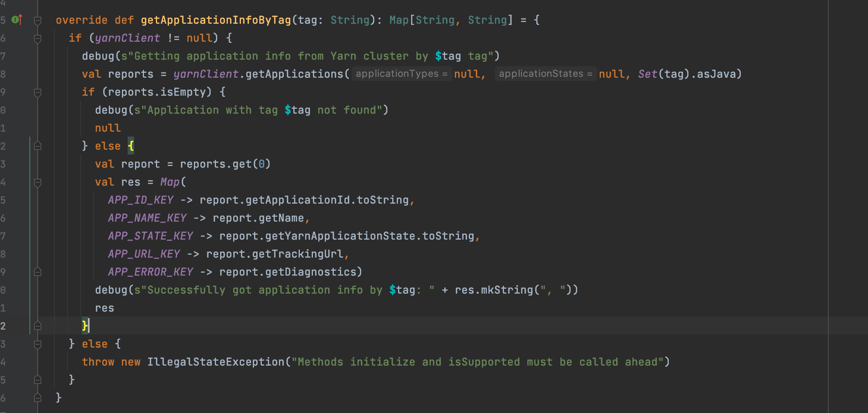Click the 'override' keyword
Viewport: 868px width, 413px height.
click(81, 20)
